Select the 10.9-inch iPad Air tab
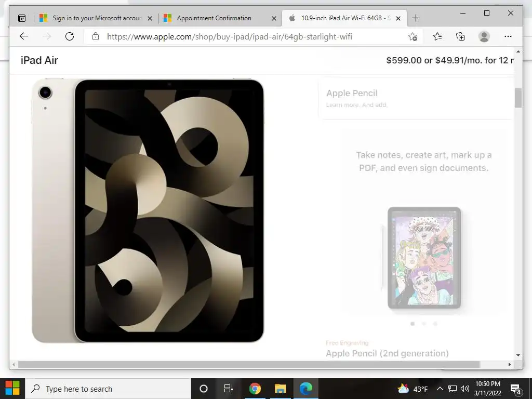Image resolution: width=532 pixels, height=399 pixels. (x=344, y=18)
